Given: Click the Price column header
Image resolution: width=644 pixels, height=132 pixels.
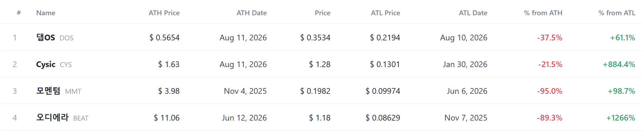Looking at the screenshot, I should 323,13.
